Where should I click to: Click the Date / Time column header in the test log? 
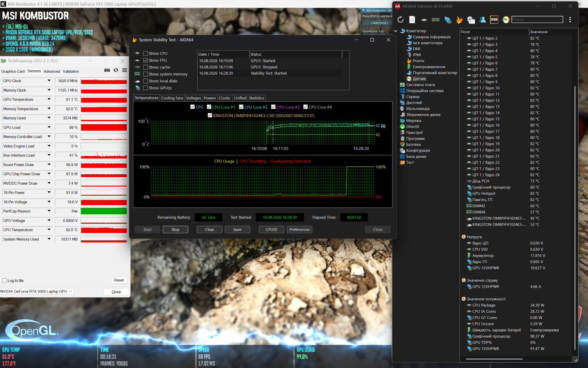[223, 54]
